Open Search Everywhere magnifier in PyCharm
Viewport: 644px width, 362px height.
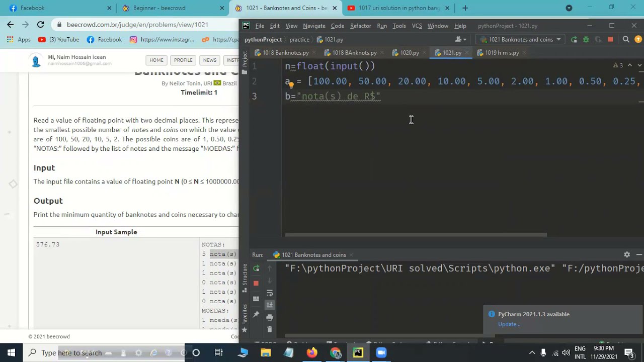point(626,39)
